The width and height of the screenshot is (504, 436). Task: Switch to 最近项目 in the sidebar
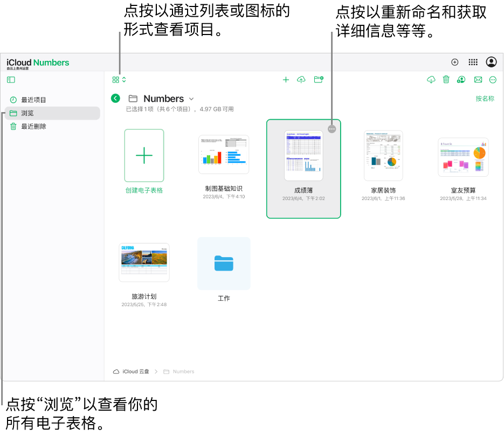(x=33, y=100)
